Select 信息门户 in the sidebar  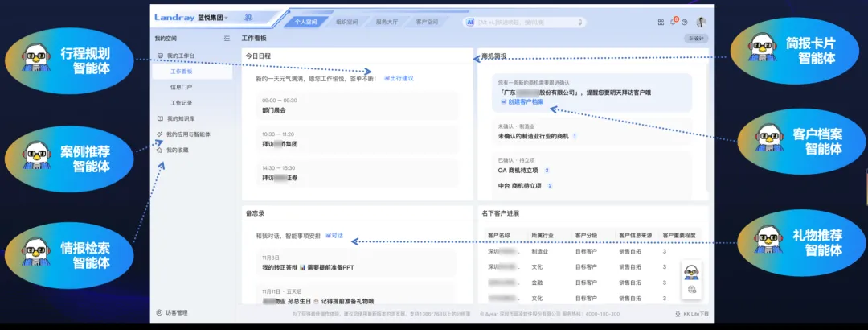coord(181,87)
